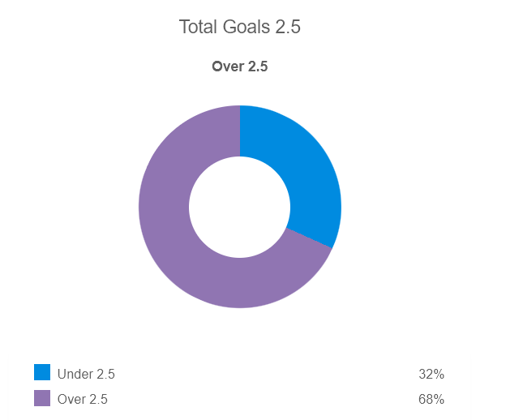Click the word Under in the legend
This screenshot has height=420, width=523.
click(x=75, y=374)
